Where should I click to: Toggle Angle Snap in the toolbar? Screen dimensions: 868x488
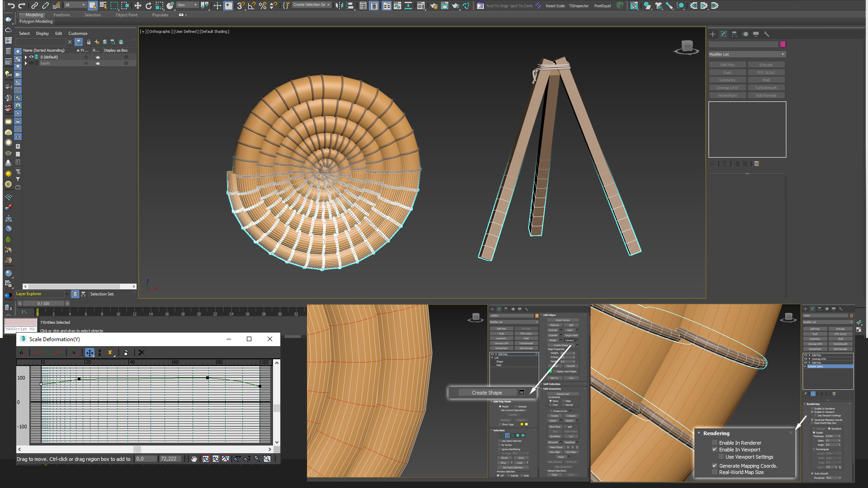251,5
